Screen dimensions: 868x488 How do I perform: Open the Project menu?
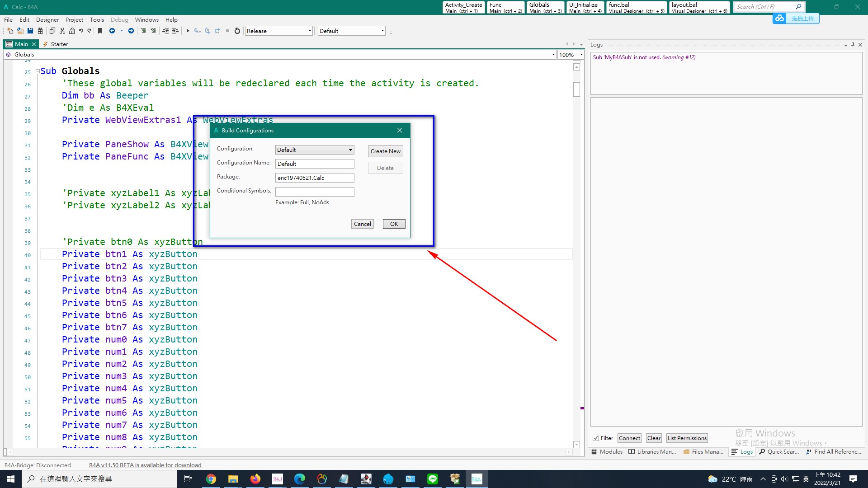click(74, 20)
